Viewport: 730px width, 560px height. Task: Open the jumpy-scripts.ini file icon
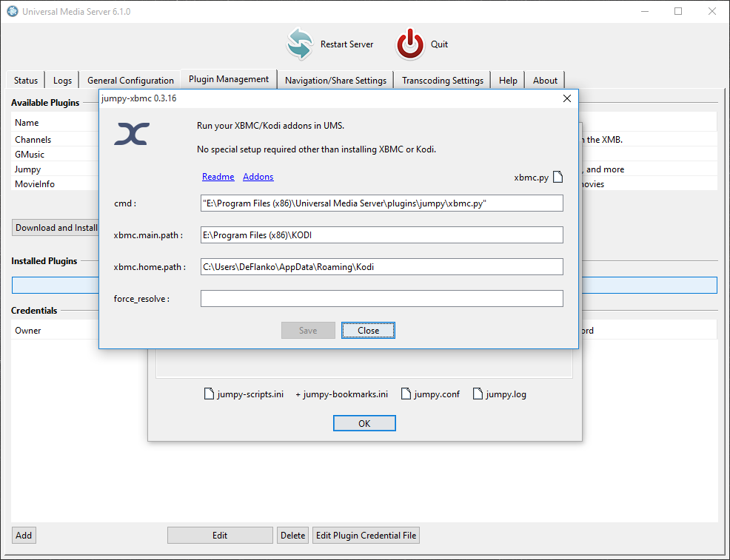click(209, 394)
